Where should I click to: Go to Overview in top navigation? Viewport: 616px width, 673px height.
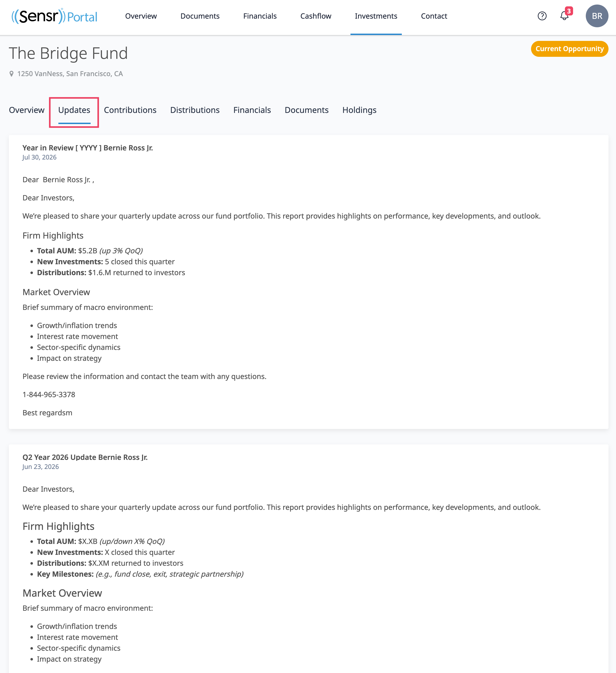pos(141,16)
